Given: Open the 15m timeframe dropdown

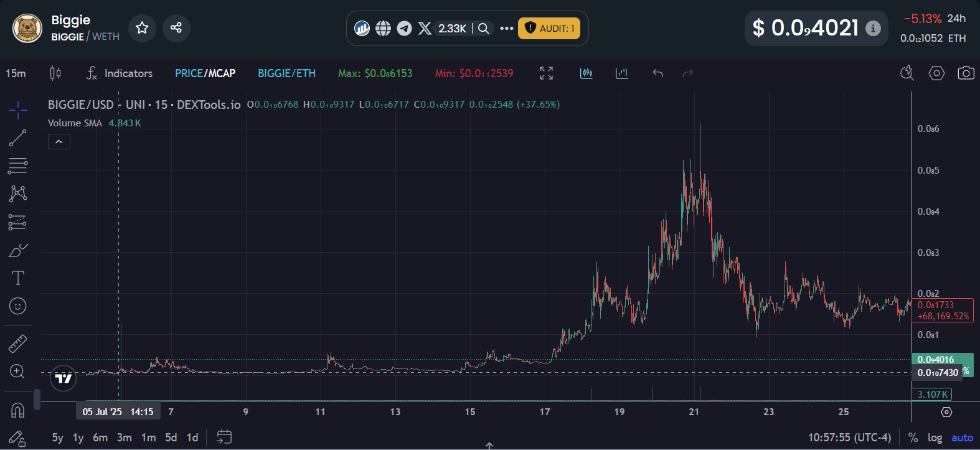Looking at the screenshot, I should point(16,73).
